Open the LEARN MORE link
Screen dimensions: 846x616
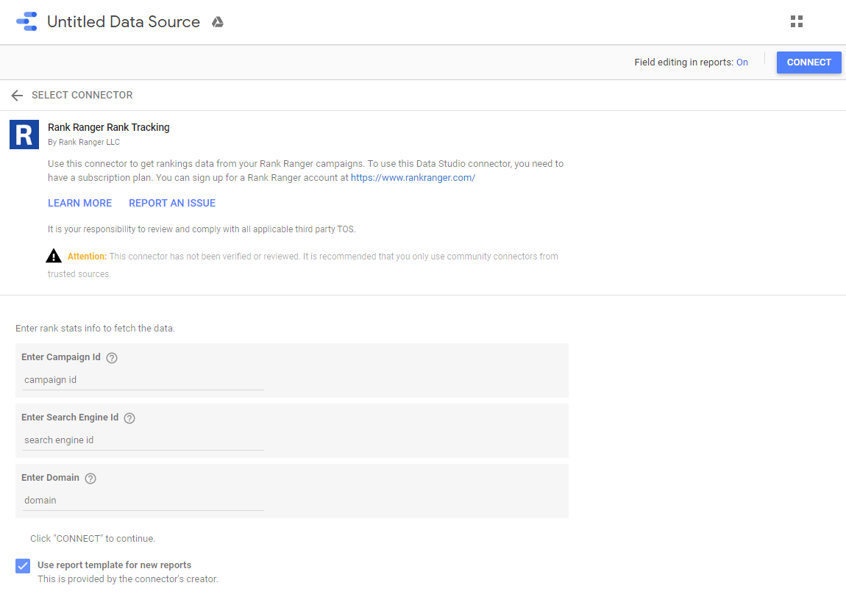(79, 203)
